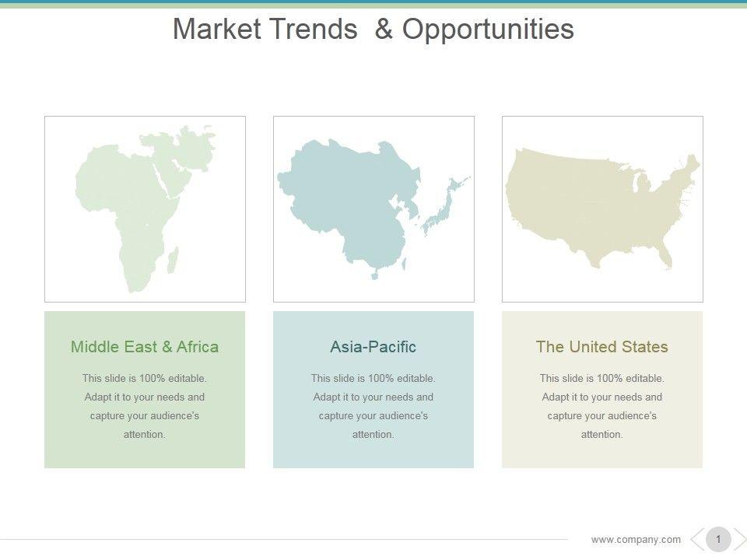Click the Market Trends & Opportunities title
This screenshot has width=747, height=560.
pyautogui.click(x=373, y=29)
